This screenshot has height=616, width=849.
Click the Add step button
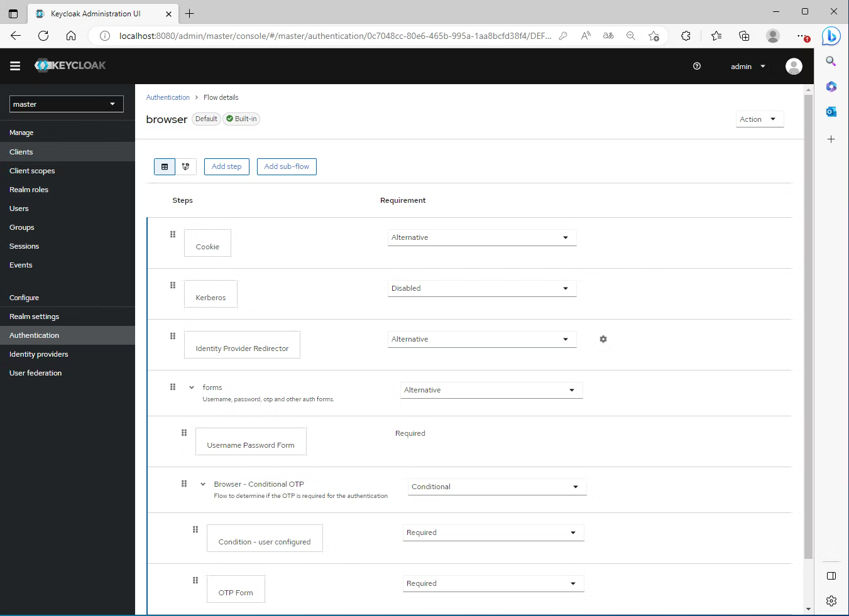click(226, 166)
